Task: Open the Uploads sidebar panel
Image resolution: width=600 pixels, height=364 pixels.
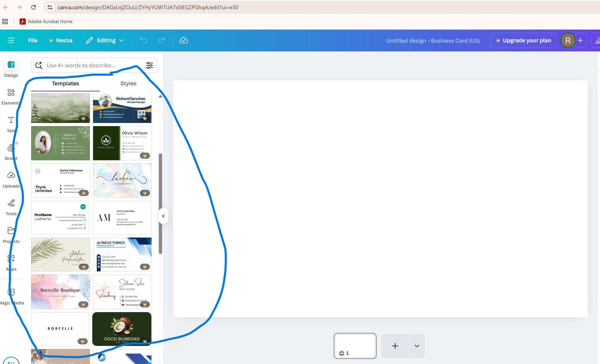Action: (11, 179)
